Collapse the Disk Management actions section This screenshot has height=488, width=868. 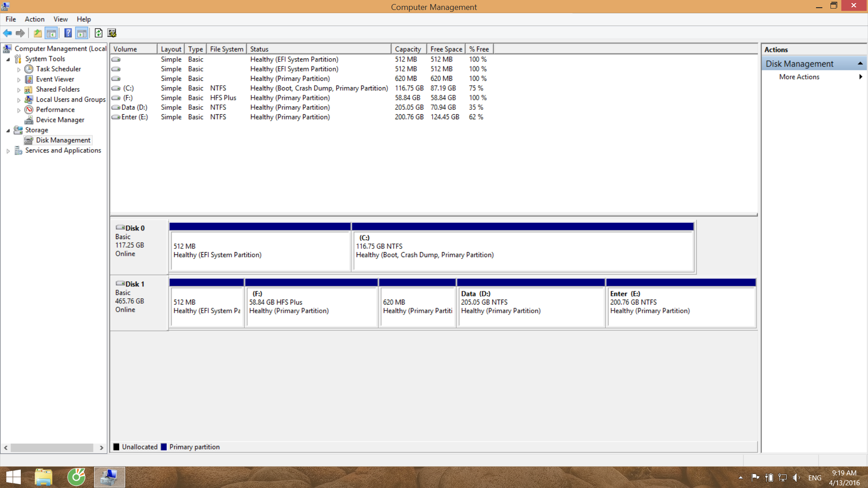[860, 64]
